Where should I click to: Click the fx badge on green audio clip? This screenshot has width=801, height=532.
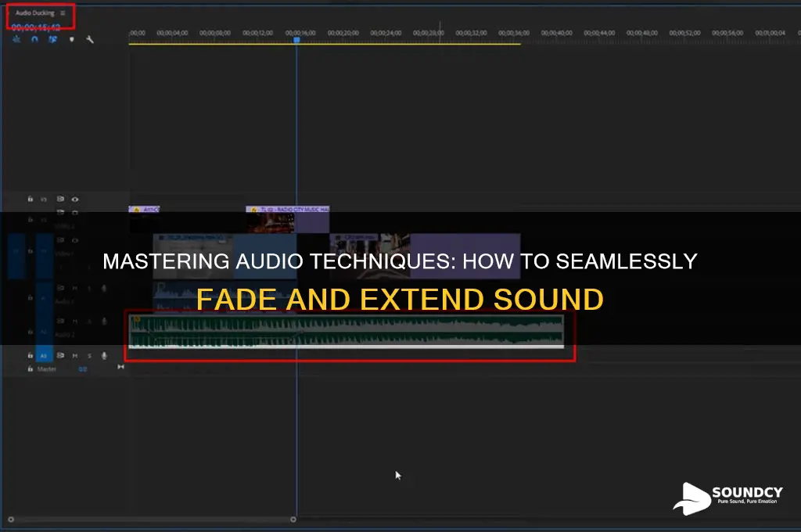pyautogui.click(x=137, y=320)
